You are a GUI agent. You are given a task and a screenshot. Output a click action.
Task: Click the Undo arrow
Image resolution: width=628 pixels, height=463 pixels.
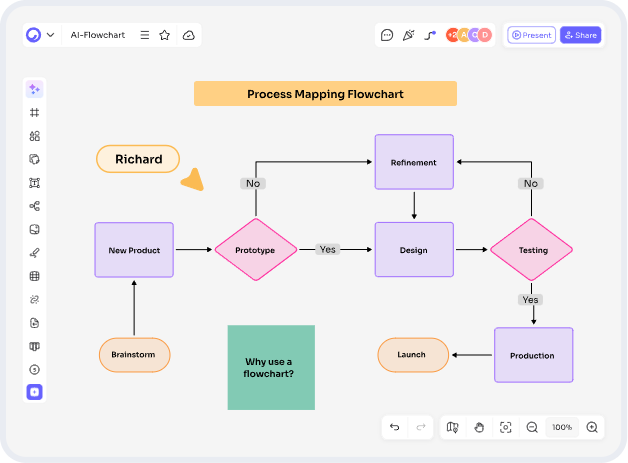coord(395,427)
